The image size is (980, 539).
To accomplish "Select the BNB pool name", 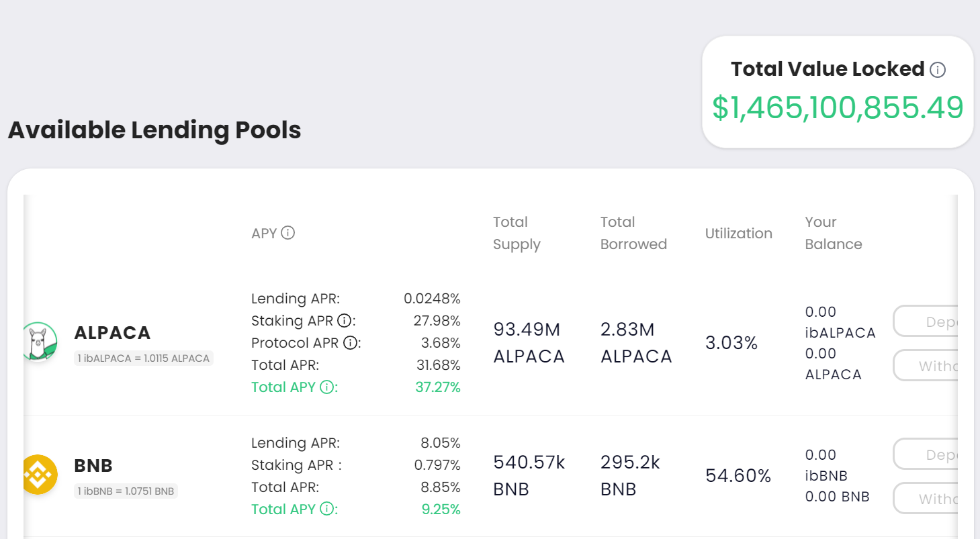I will tap(93, 465).
